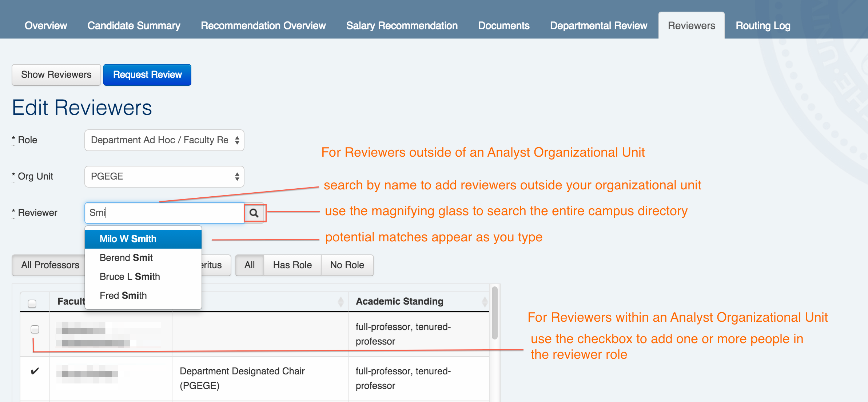
Task: Select the All role filter
Action: (250, 265)
